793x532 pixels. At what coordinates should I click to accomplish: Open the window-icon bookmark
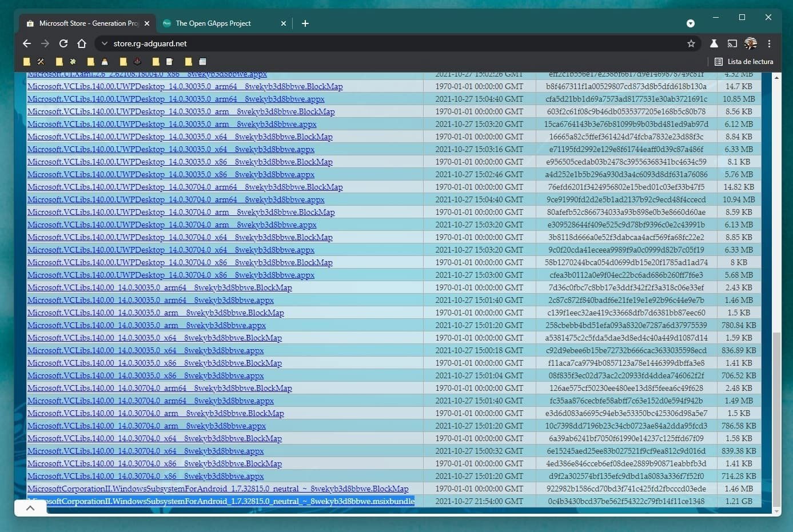pyautogui.click(x=202, y=62)
